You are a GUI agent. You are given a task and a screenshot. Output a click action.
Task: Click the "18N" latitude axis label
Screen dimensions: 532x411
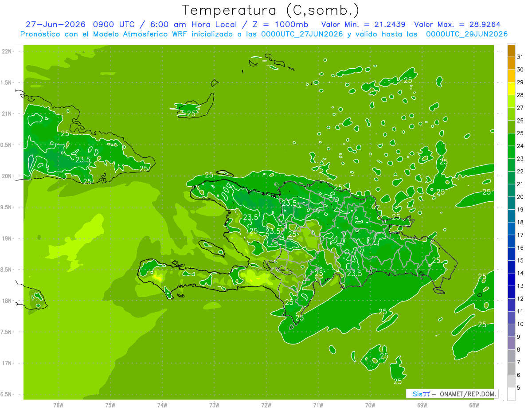[x=7, y=301]
